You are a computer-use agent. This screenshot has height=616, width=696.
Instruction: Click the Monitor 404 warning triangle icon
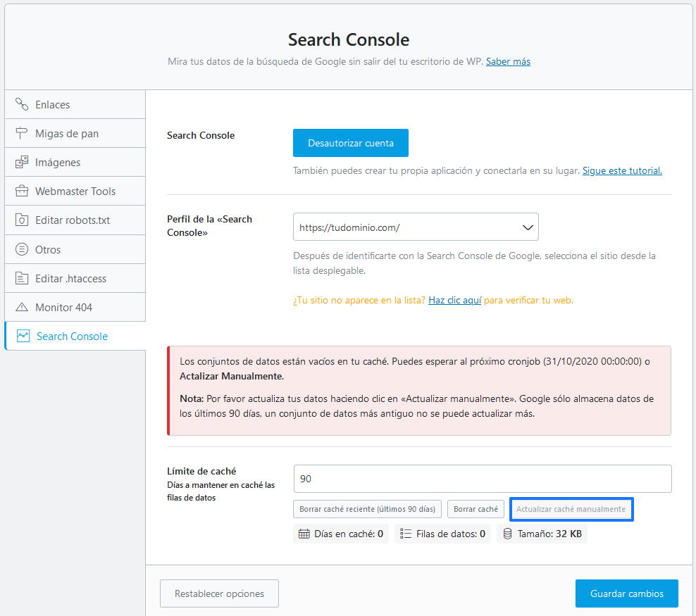coord(22,307)
